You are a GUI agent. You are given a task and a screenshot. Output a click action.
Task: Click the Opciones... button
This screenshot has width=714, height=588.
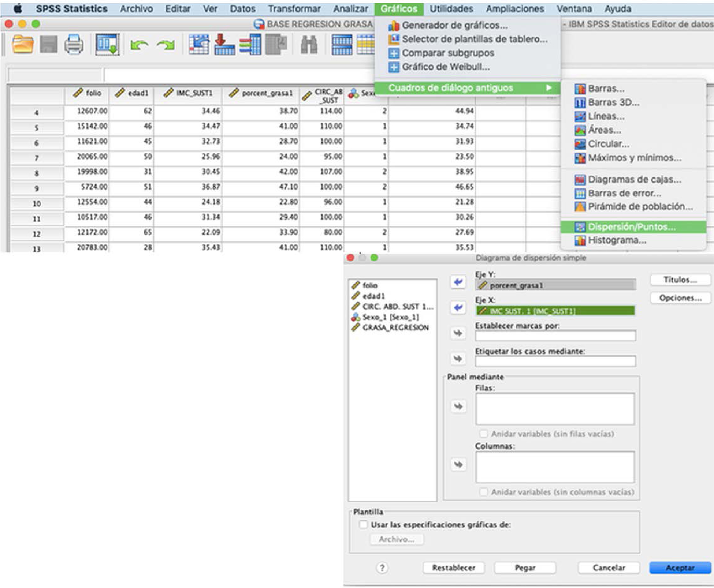[x=680, y=298]
